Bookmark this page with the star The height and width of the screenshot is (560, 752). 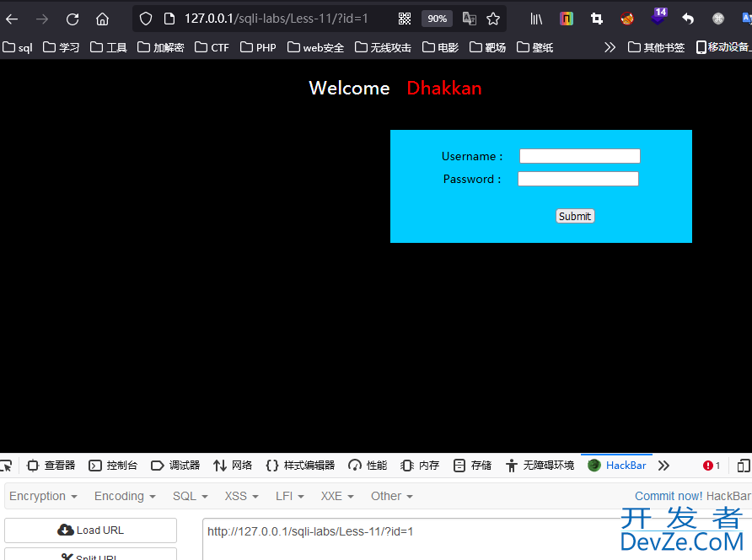pos(493,19)
